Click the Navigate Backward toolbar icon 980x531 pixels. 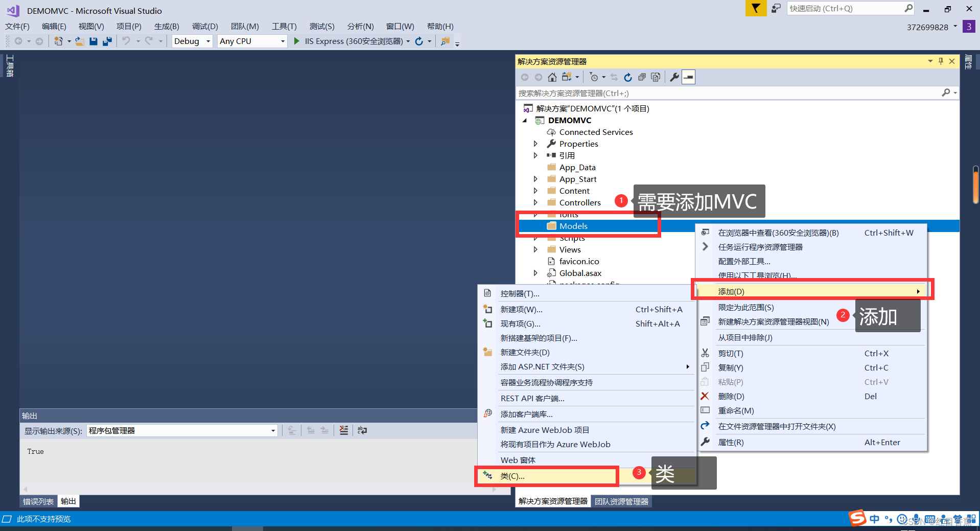[x=18, y=41]
